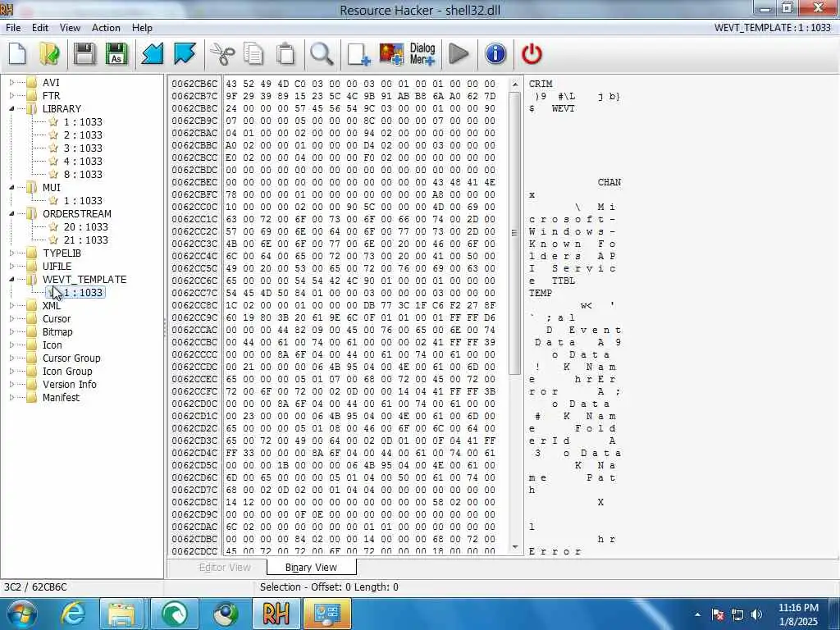This screenshot has height=630, width=840.
Task: Select LIBRARY resource 3 : 1033
Action: pyautogui.click(x=83, y=148)
